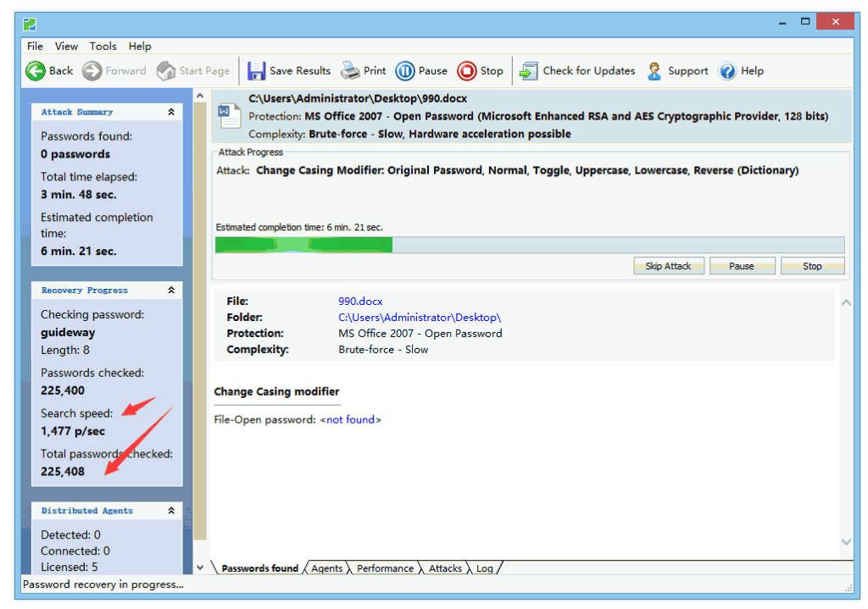
Task: Click the '225,408' total passwords value
Action: [63, 471]
